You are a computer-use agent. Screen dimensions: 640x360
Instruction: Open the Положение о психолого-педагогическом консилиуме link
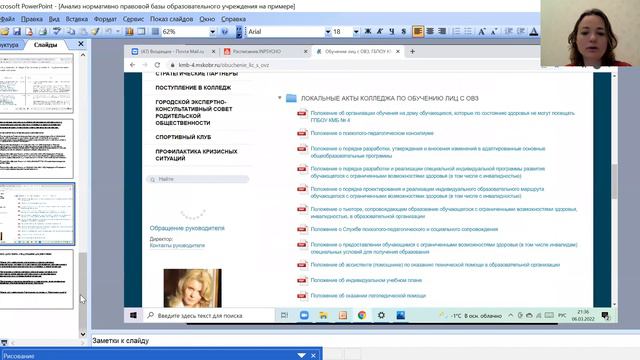pos(372,133)
